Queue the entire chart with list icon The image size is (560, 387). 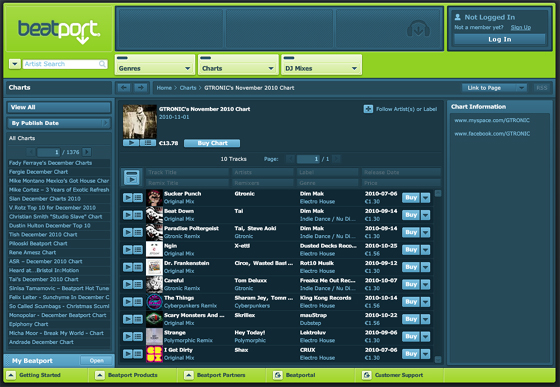coord(148,143)
